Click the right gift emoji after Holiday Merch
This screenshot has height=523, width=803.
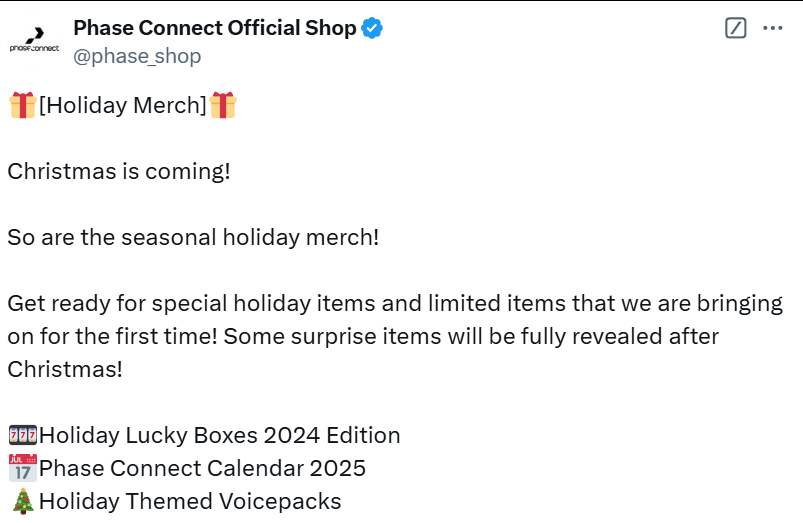[223, 105]
